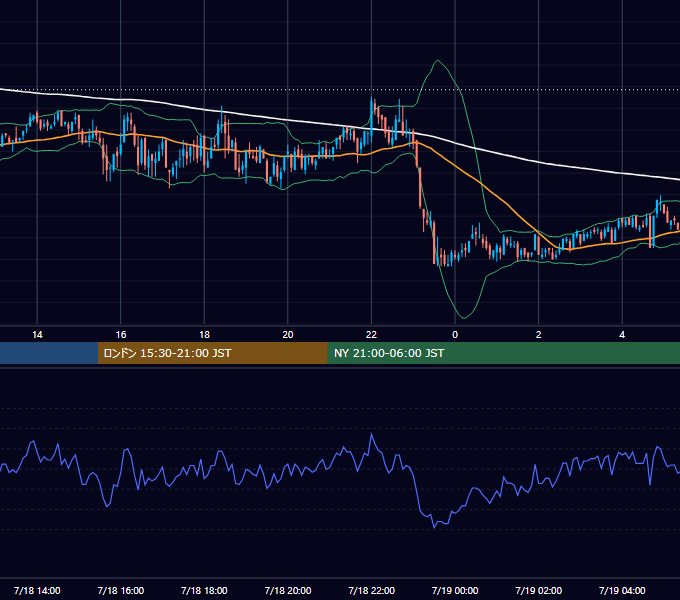Select the 7/18 22:00 time label
Image resolution: width=680 pixels, height=600 pixels.
pos(371,590)
